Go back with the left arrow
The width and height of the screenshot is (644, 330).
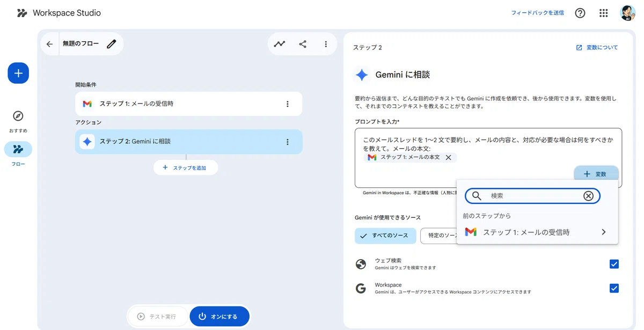click(x=49, y=44)
